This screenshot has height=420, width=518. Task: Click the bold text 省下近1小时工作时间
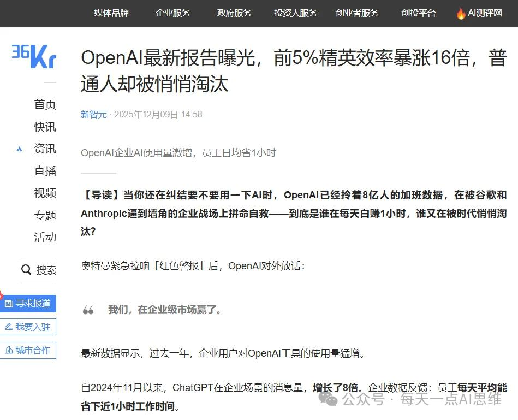[128, 406]
